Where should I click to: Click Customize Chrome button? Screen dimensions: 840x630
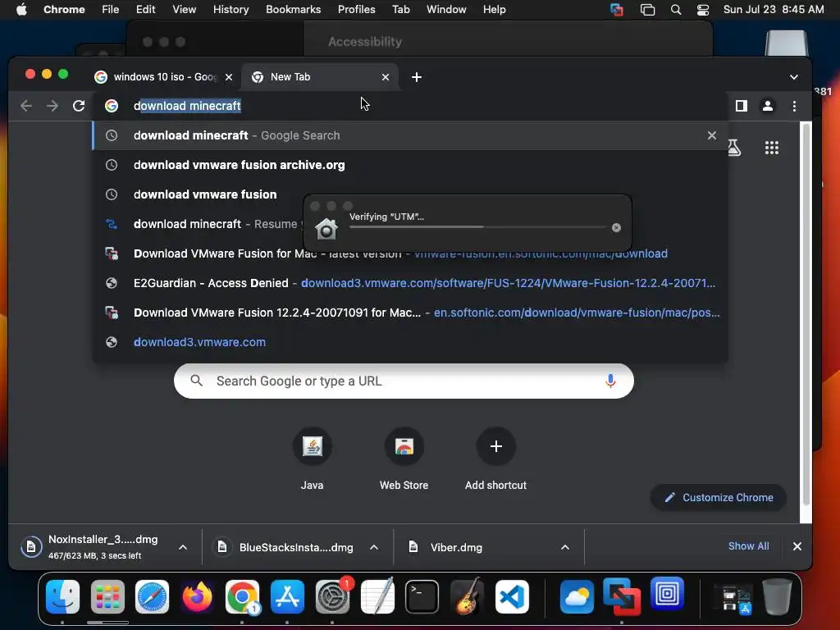(719, 498)
